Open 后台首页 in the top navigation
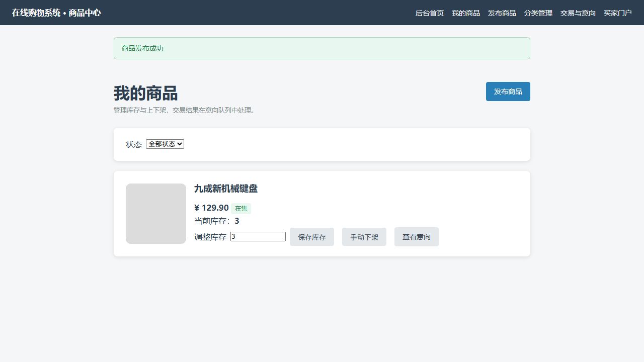This screenshot has height=362, width=644. [x=429, y=13]
